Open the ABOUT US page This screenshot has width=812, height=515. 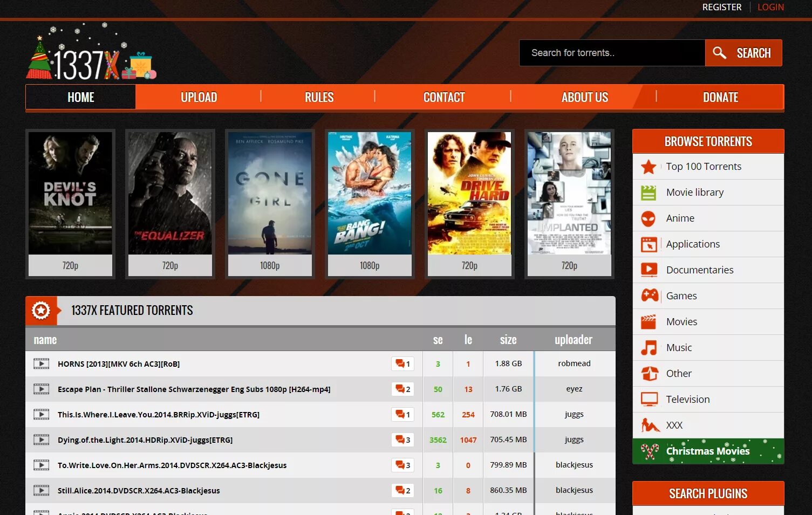(x=584, y=98)
